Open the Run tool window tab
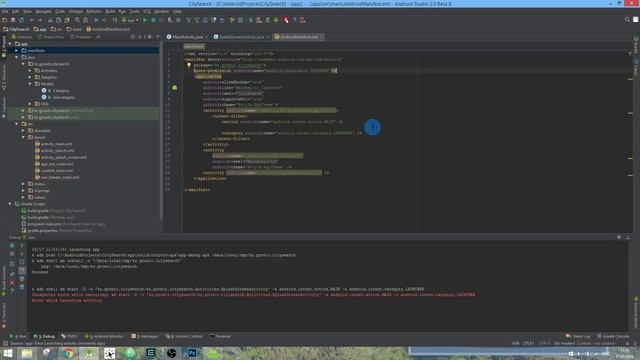 [18, 336]
